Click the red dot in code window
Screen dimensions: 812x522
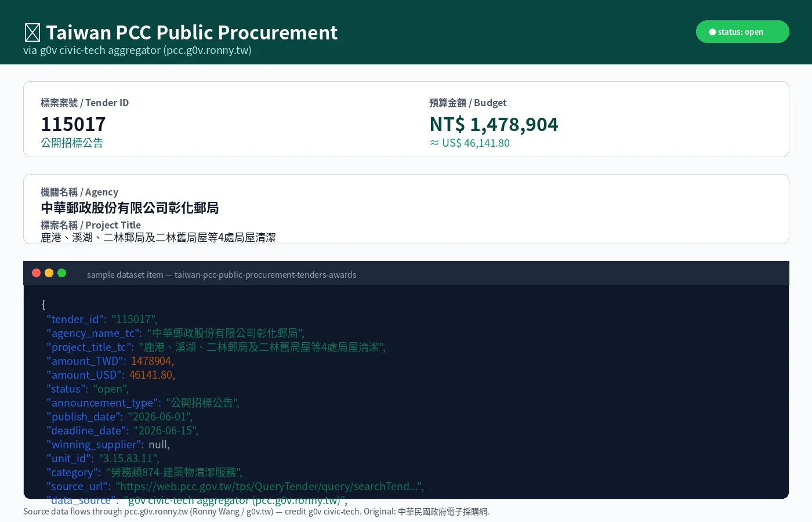[x=36, y=273]
